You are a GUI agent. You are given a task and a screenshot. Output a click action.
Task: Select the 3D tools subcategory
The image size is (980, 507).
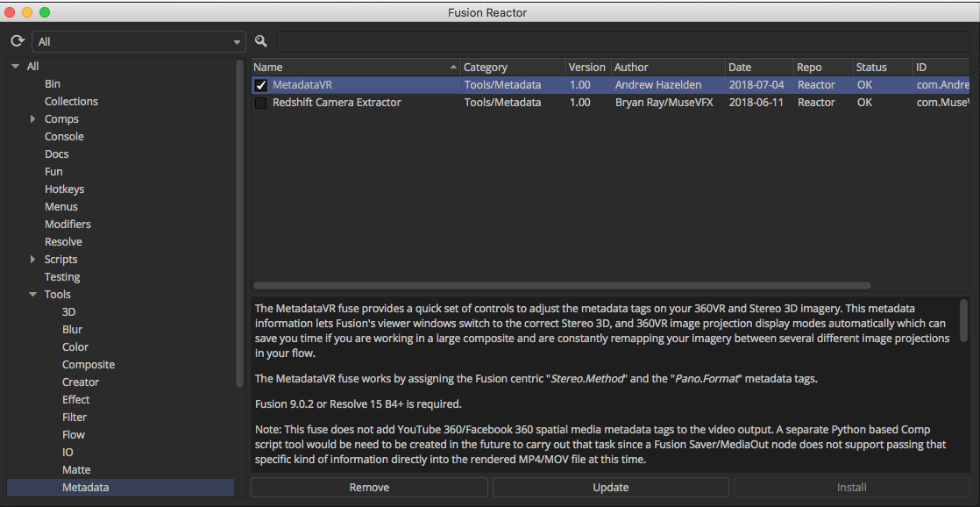pos(68,312)
